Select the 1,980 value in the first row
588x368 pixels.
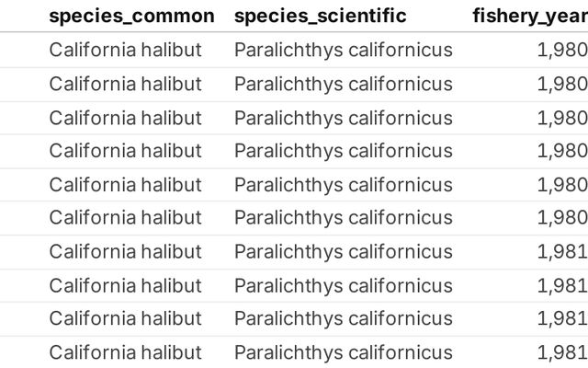click(x=562, y=50)
